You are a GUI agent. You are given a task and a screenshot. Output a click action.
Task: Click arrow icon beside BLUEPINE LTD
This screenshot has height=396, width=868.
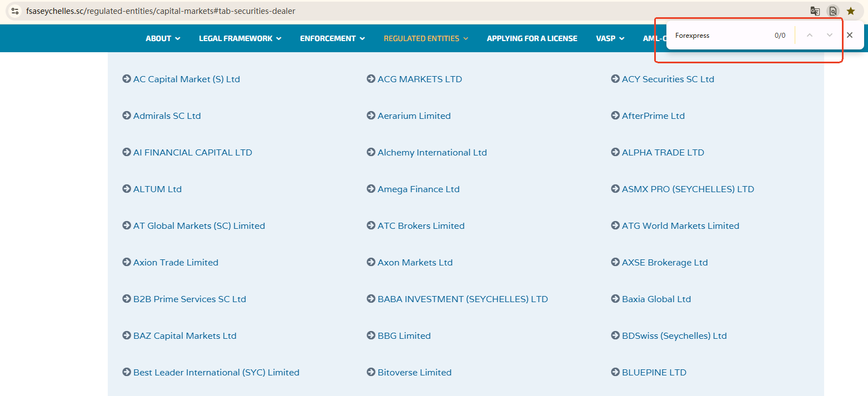[x=615, y=372]
